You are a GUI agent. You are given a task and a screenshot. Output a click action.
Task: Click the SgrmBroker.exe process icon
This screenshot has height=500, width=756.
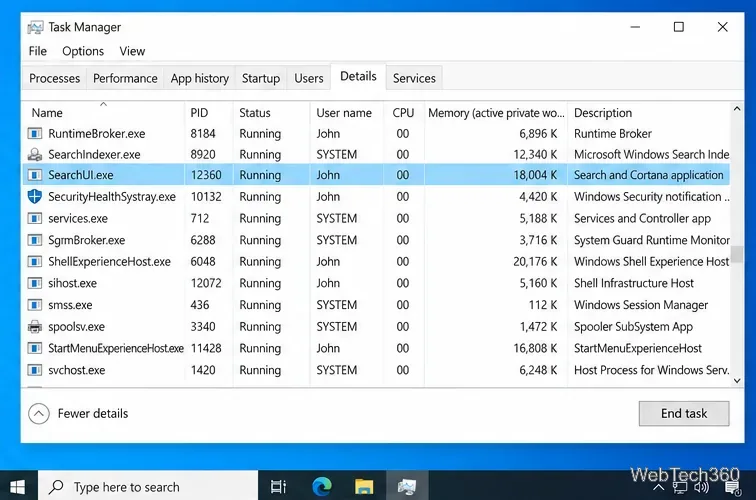pos(35,240)
